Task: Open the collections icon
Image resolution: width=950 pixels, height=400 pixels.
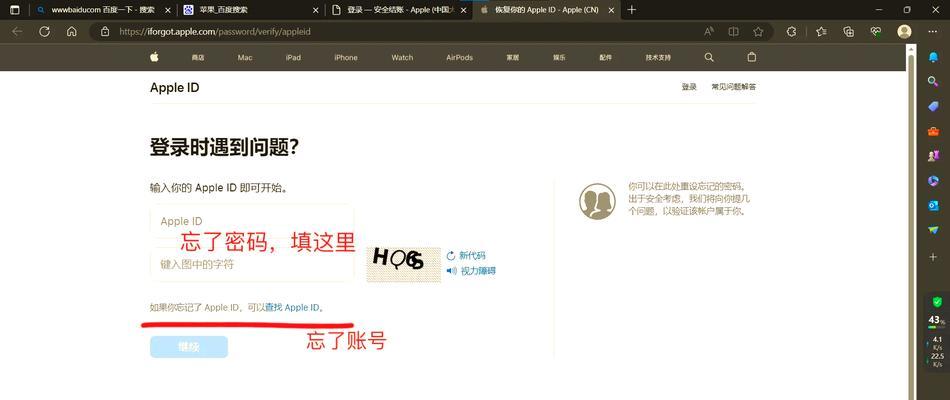Action: point(849,32)
